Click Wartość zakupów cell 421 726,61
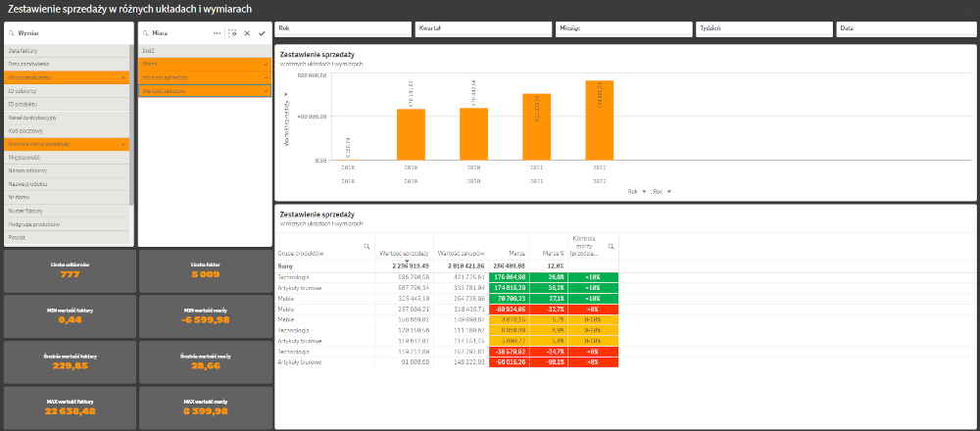Screen dimensions: 980x431 pyautogui.click(x=462, y=276)
